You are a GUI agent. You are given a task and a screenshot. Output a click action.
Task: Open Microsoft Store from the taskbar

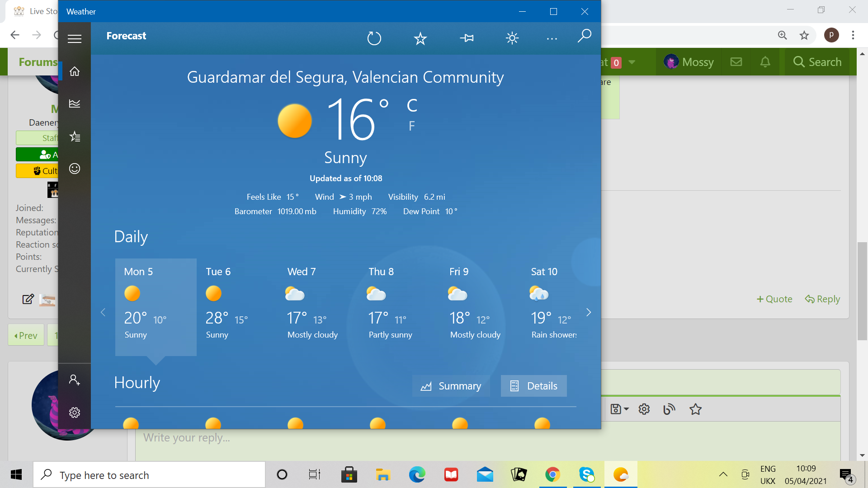point(349,475)
